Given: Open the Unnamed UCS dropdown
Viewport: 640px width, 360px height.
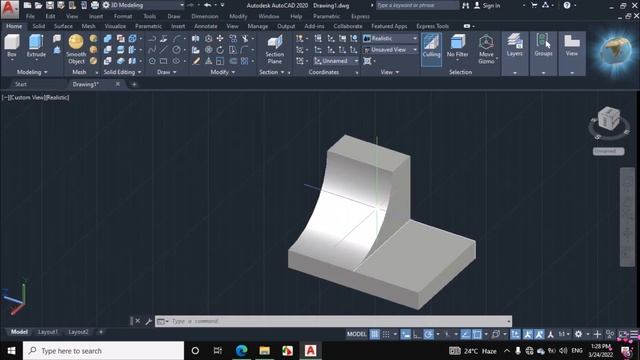Looking at the screenshot, I should 336,61.
